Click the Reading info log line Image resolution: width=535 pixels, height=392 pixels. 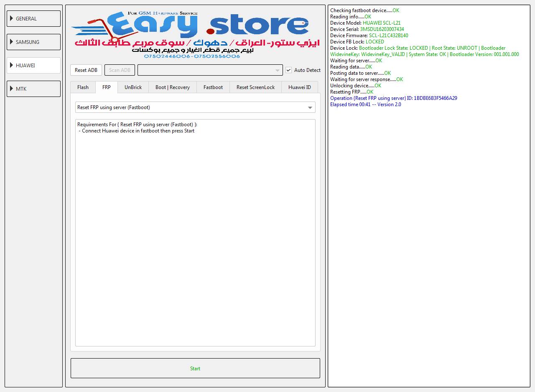[351, 17]
